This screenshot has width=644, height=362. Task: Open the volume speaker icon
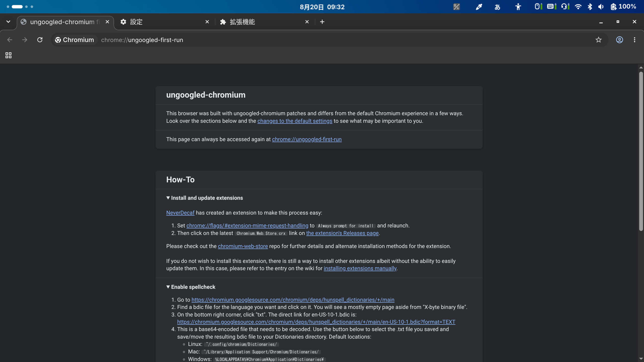pos(601,7)
